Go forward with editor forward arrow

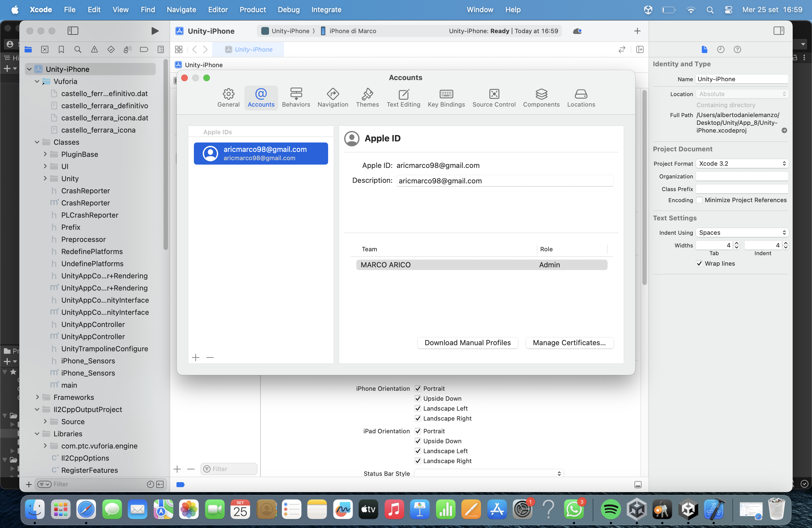(205, 49)
